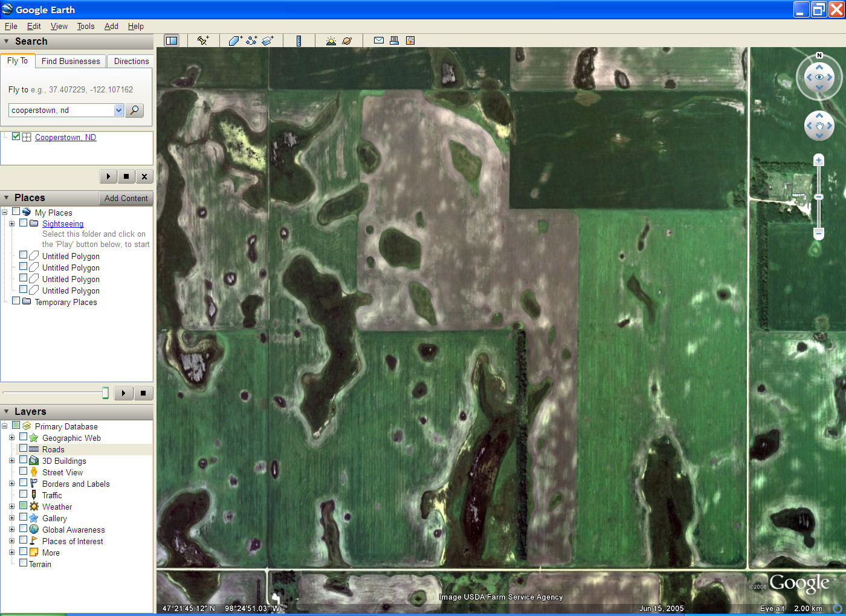The height and width of the screenshot is (616, 846).
Task: Collapse the Layers panel triangle
Action: tap(7, 411)
